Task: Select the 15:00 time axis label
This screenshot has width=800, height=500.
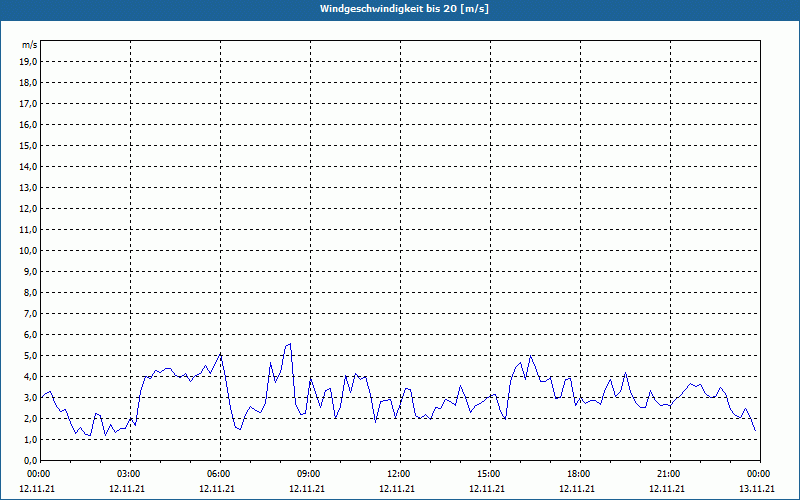Action: (488, 474)
